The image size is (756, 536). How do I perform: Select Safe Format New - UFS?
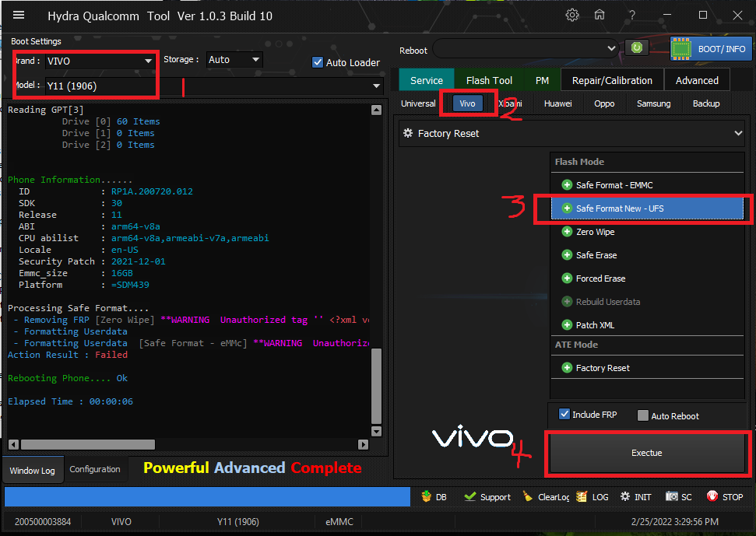pyautogui.click(x=647, y=208)
